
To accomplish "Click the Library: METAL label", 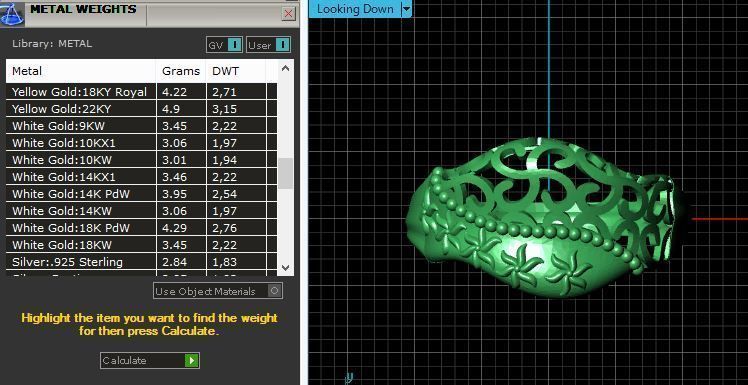I will click(52, 44).
